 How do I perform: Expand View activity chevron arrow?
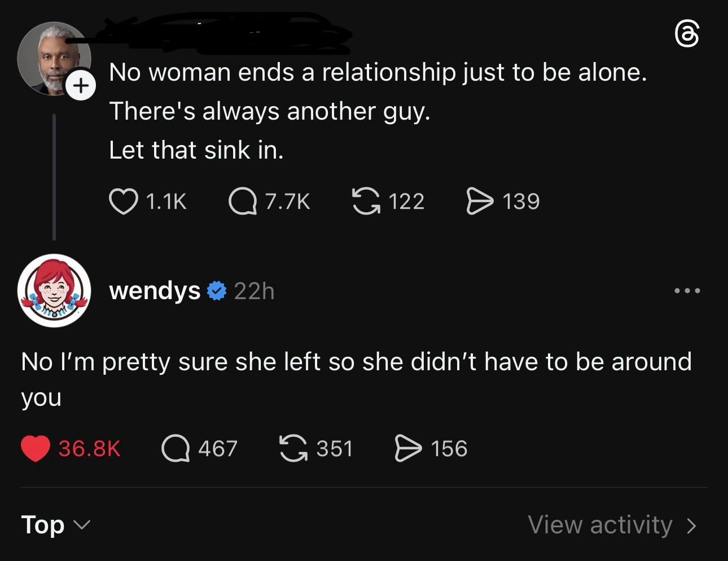click(692, 526)
